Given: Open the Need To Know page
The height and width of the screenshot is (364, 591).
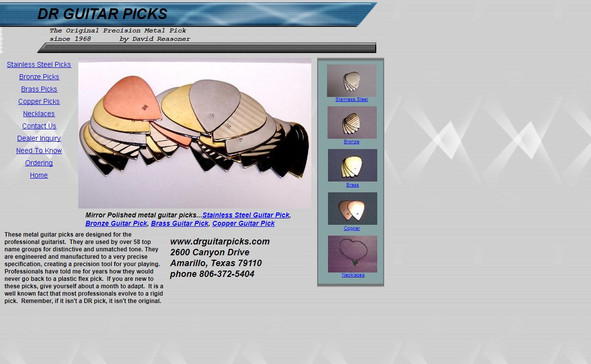Looking at the screenshot, I should (x=39, y=151).
